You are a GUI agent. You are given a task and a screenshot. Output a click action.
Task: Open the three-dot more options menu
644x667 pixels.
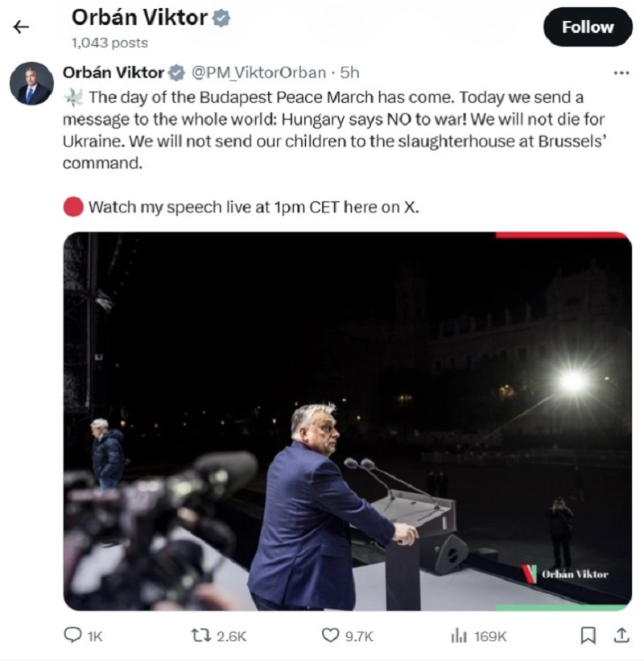coord(621,72)
